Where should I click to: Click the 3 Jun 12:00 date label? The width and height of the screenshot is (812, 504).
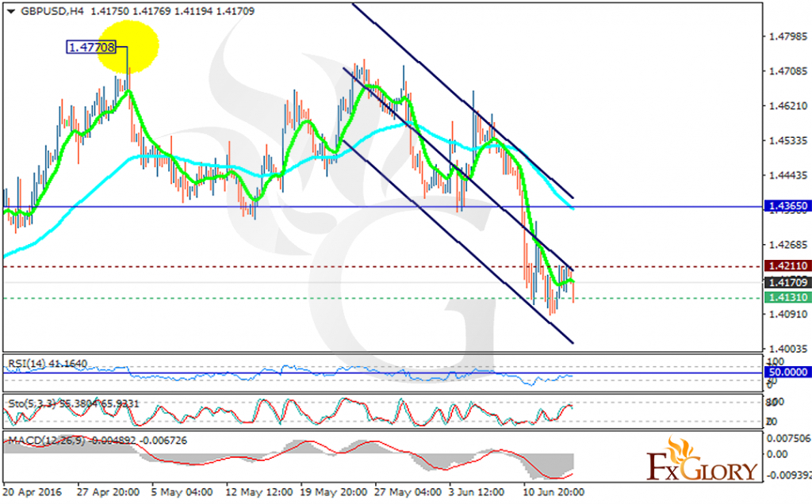pyautogui.click(x=477, y=491)
